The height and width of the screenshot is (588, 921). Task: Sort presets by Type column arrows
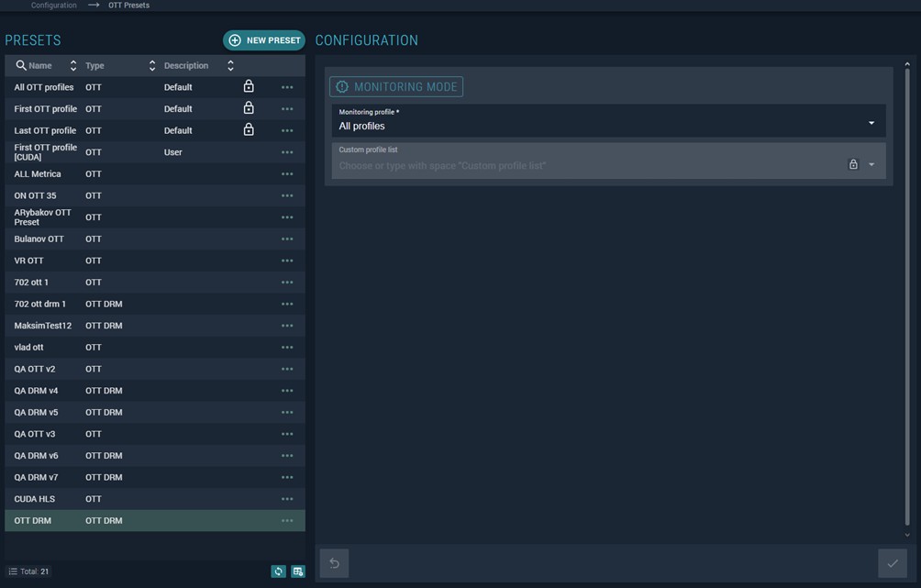pos(152,66)
